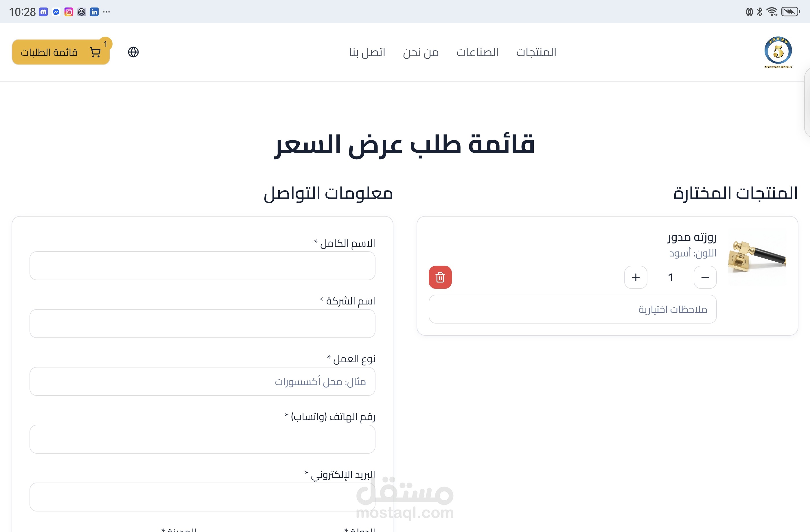The height and width of the screenshot is (532, 810).
Task: Tap the Messenger status bar icon
Action: coord(56,12)
